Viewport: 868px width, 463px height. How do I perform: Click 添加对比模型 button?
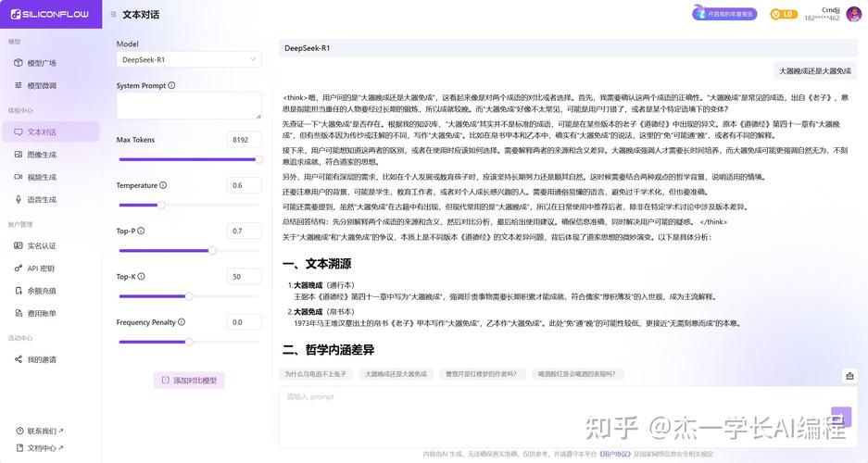click(189, 381)
